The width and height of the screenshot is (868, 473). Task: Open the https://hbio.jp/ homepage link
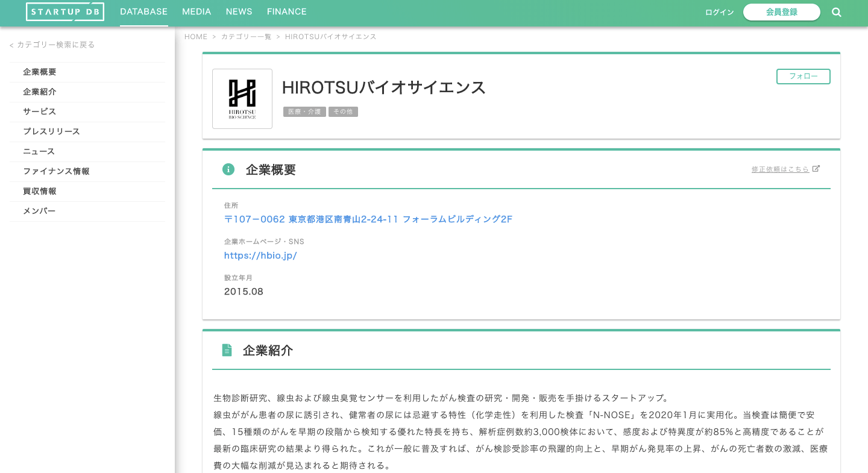tap(260, 255)
